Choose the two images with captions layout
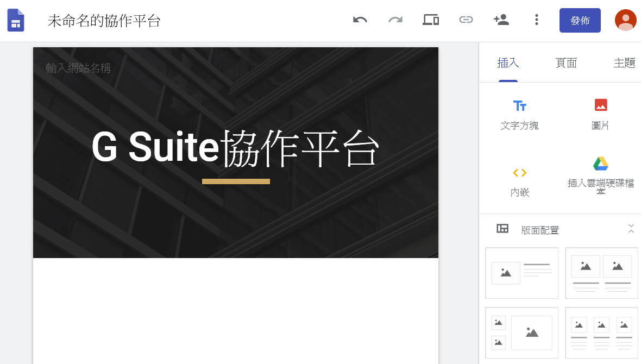641x364 pixels. tap(601, 273)
